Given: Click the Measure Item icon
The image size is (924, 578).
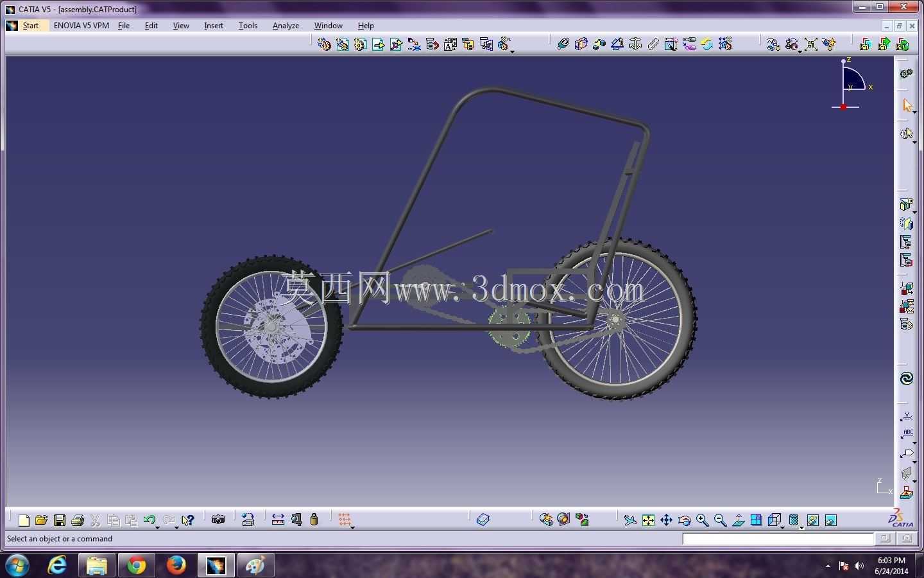Looking at the screenshot, I should click(296, 520).
